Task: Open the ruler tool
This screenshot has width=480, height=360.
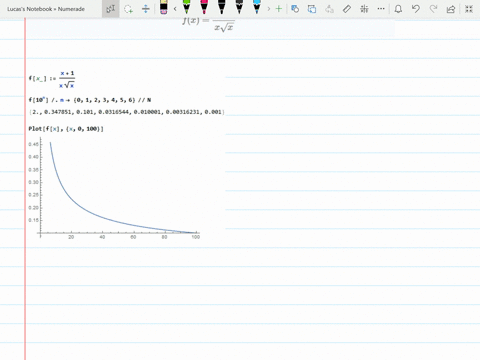Action: click(x=347, y=9)
